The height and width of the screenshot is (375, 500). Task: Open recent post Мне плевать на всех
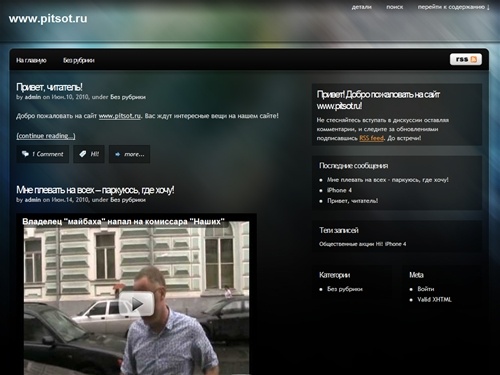click(388, 180)
